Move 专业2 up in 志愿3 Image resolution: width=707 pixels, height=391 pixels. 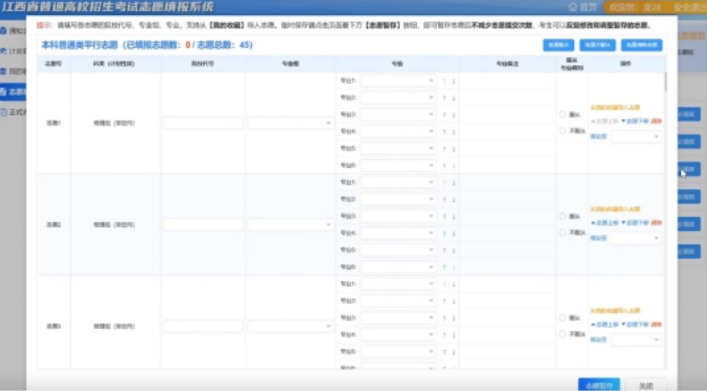pyautogui.click(x=445, y=301)
